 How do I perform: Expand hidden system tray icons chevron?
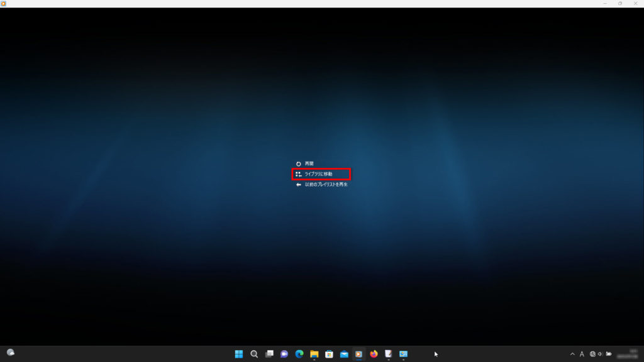click(572, 354)
